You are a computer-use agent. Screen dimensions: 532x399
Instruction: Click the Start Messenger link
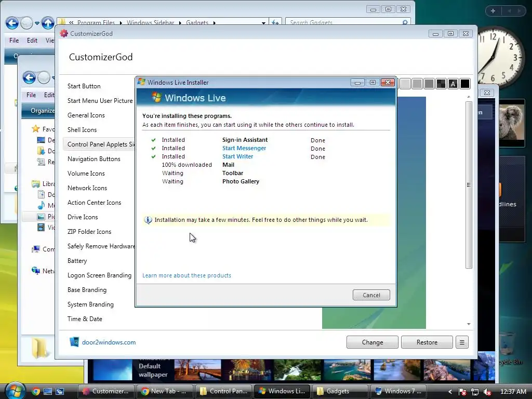click(x=244, y=148)
